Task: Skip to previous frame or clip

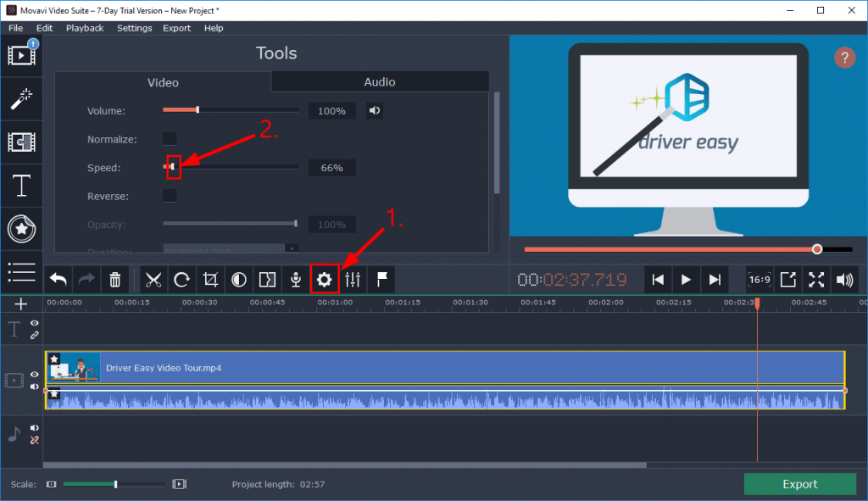Action: pyautogui.click(x=658, y=280)
